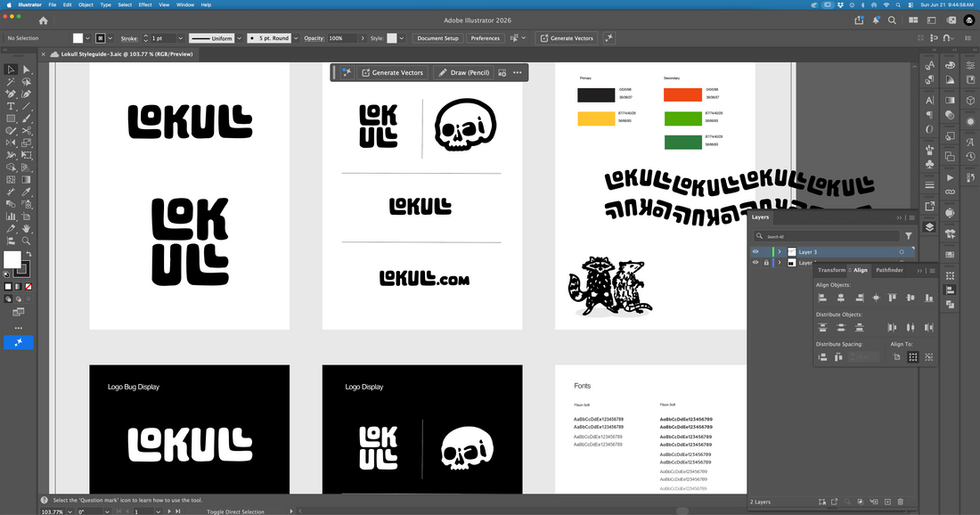
Task: Select the Column Graph tool
Action: [x=11, y=217]
